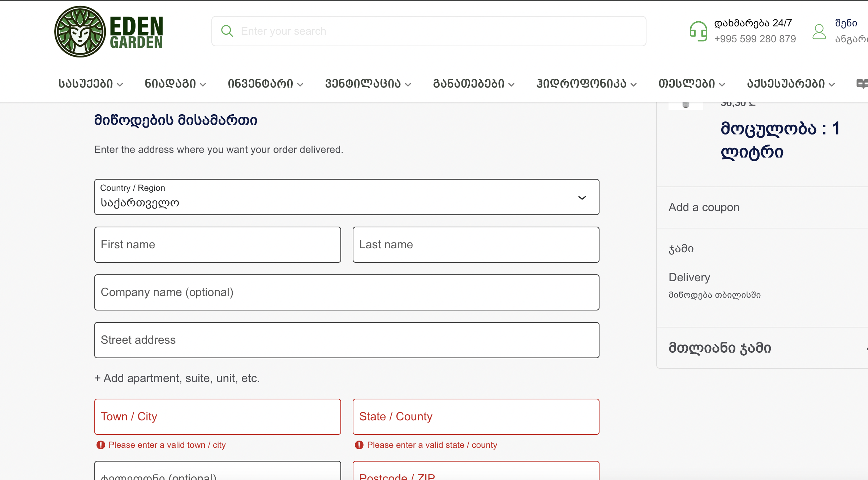Click the Eden Garden logo
The height and width of the screenshot is (480, 868).
[x=108, y=31]
